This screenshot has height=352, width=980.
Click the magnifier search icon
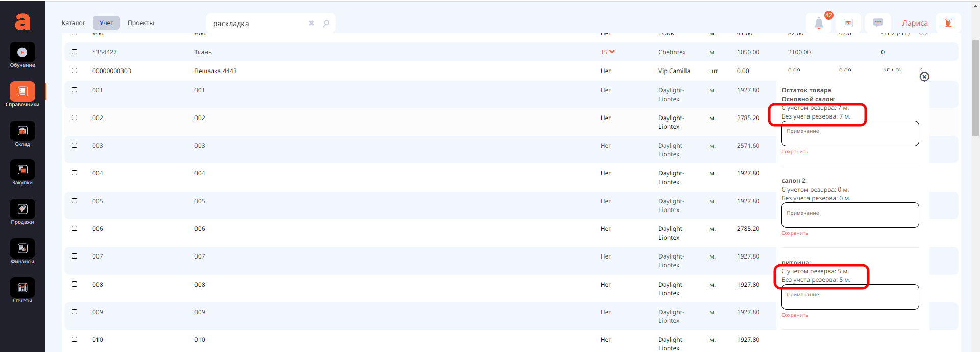coord(326,24)
